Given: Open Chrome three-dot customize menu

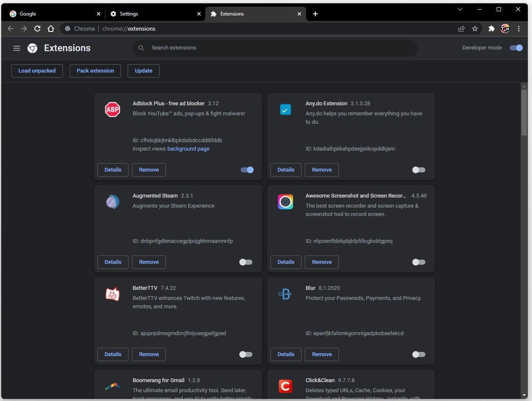Looking at the screenshot, I should [x=519, y=29].
